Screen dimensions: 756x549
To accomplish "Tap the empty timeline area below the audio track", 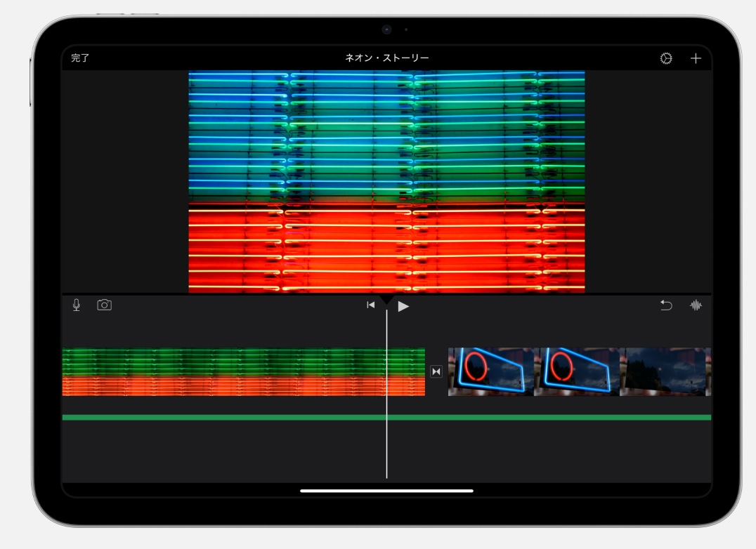I will [x=211, y=453].
